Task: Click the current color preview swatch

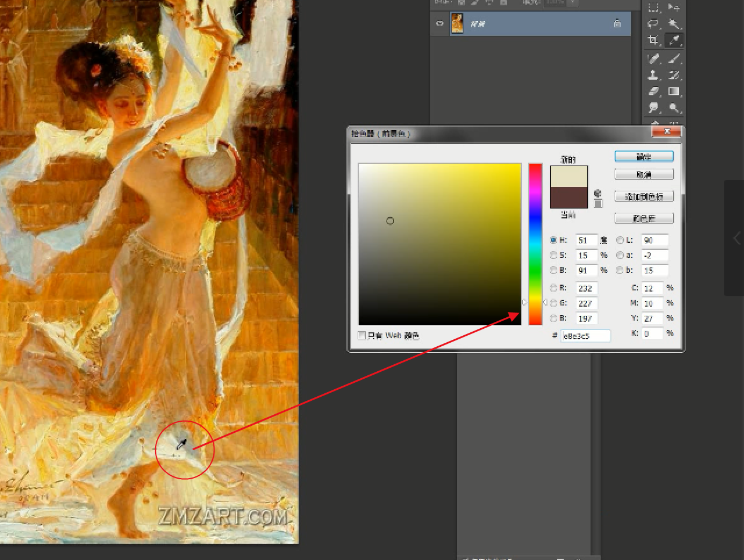Action: 569,198
